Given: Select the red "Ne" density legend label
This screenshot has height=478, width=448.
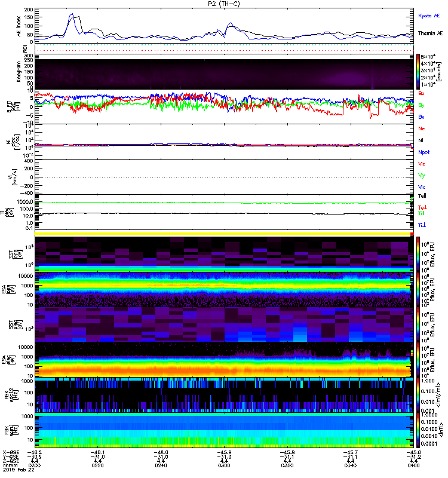Looking at the screenshot, I should pos(422,128).
